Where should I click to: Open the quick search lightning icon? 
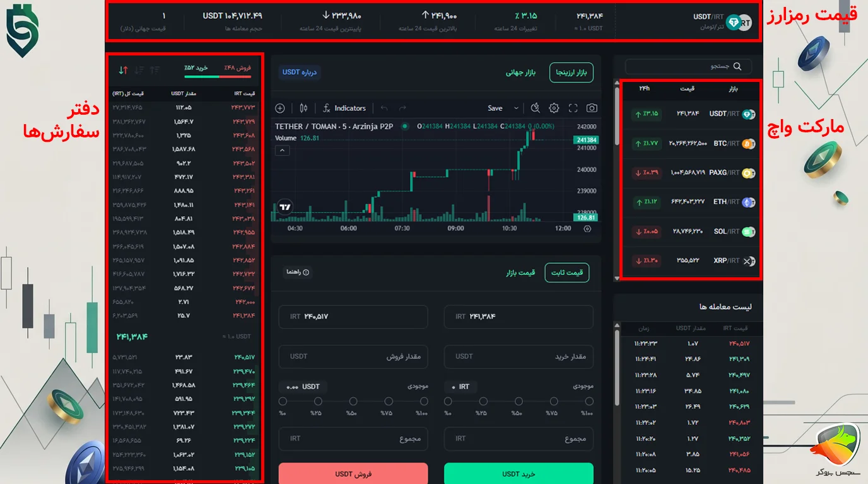[536, 108]
